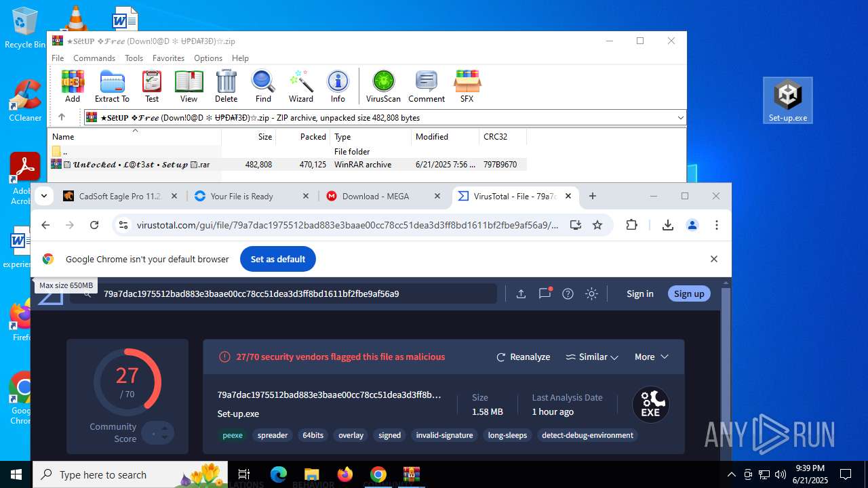Open Windows Start menu
The image size is (868, 488).
[x=16, y=474]
